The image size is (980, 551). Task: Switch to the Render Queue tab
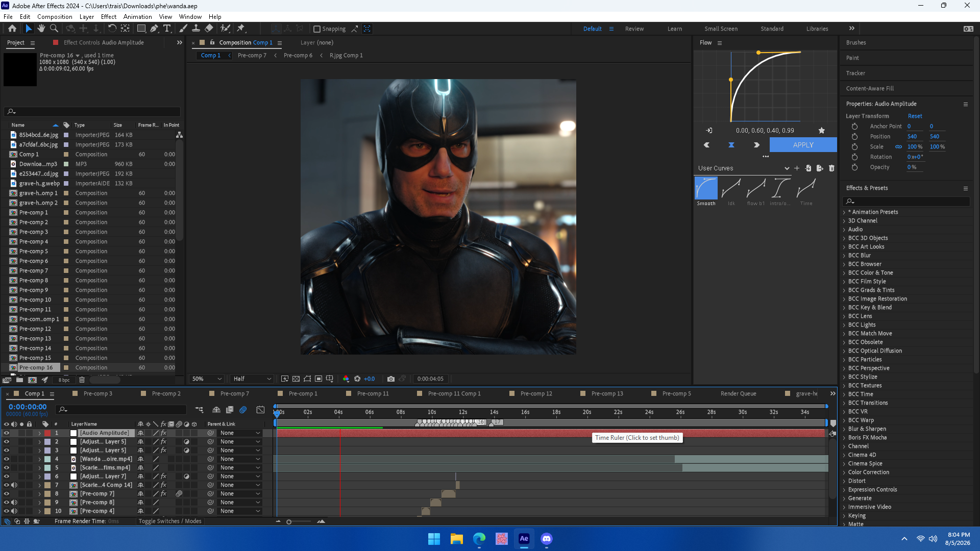click(x=738, y=394)
